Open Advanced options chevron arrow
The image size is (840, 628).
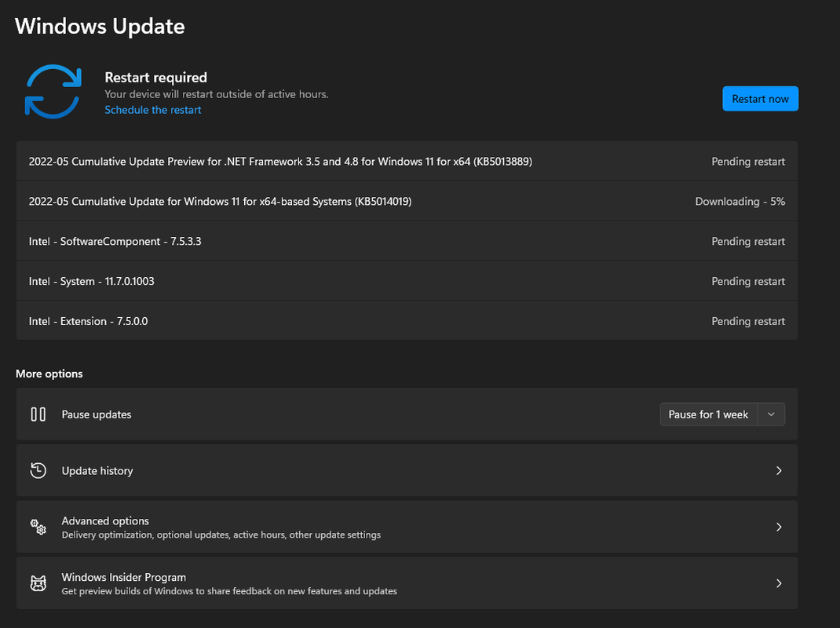tap(779, 527)
